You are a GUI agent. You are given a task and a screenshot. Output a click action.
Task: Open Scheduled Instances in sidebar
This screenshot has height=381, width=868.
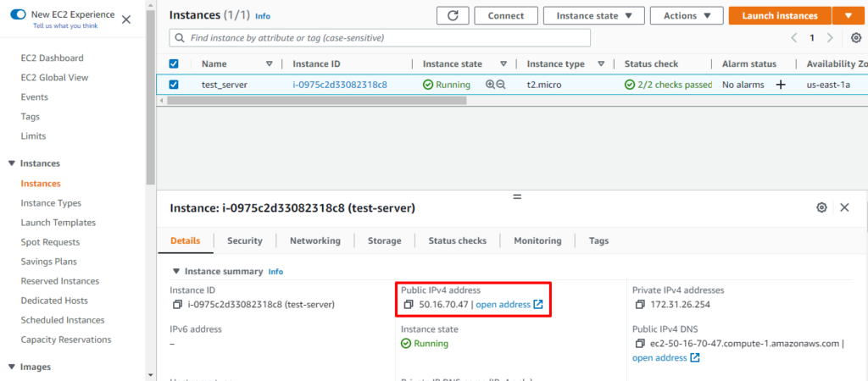63,320
